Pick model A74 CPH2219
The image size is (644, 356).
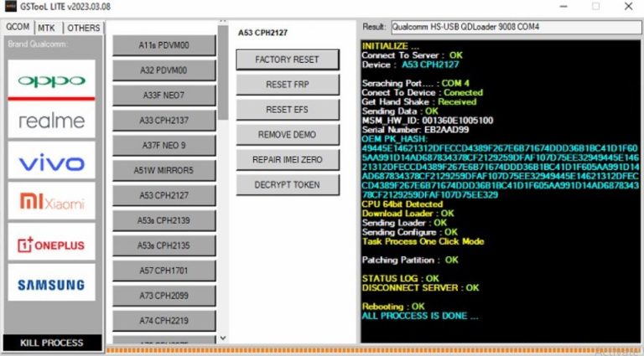164,320
